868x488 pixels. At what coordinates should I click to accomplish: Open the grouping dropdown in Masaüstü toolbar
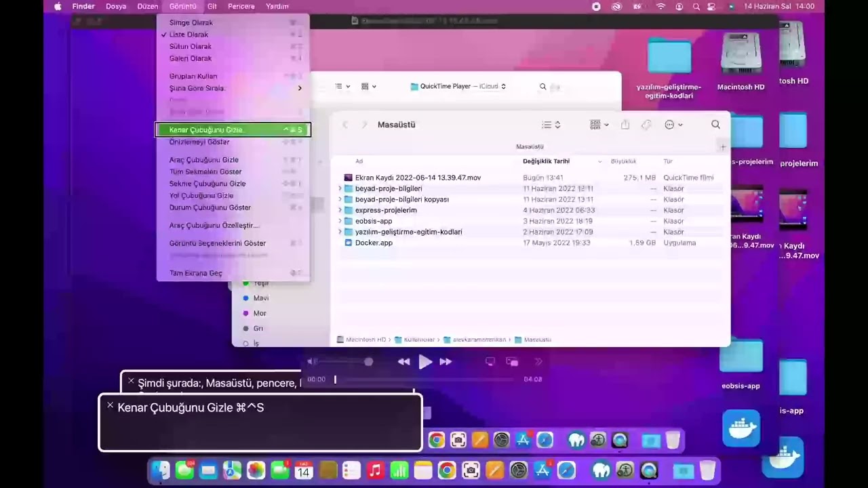(599, 125)
